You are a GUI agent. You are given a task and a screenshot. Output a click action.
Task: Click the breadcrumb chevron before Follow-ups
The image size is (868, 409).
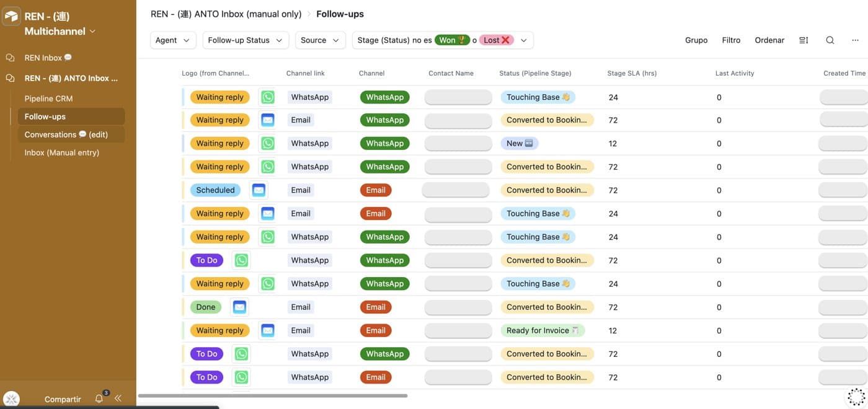pos(309,14)
